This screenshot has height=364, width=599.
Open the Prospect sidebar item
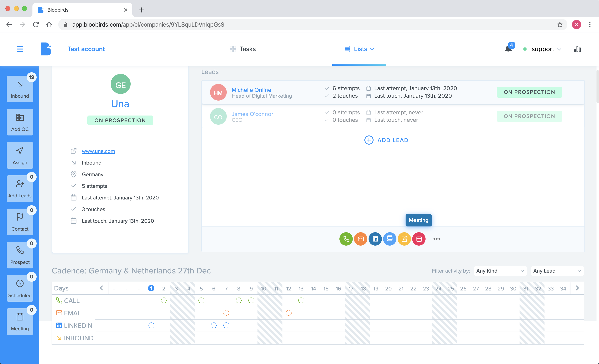coord(20,255)
